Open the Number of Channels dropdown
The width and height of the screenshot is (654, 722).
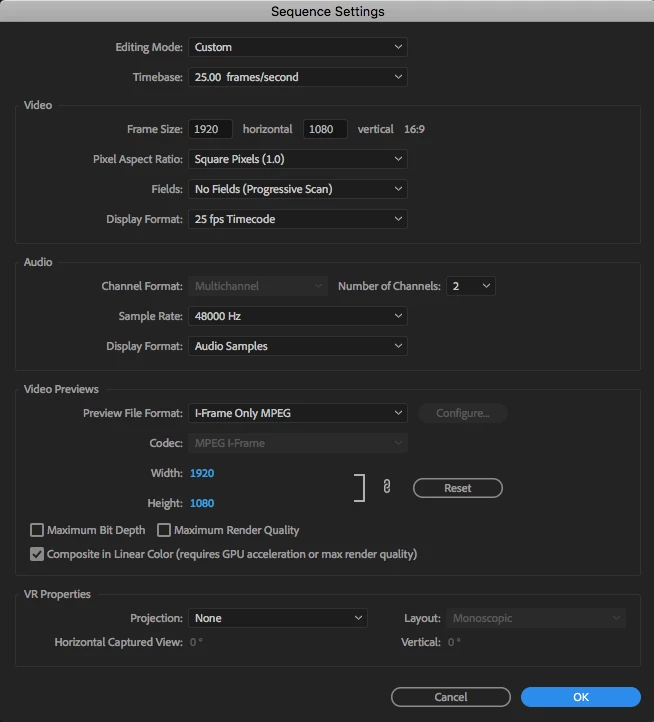[471, 286]
